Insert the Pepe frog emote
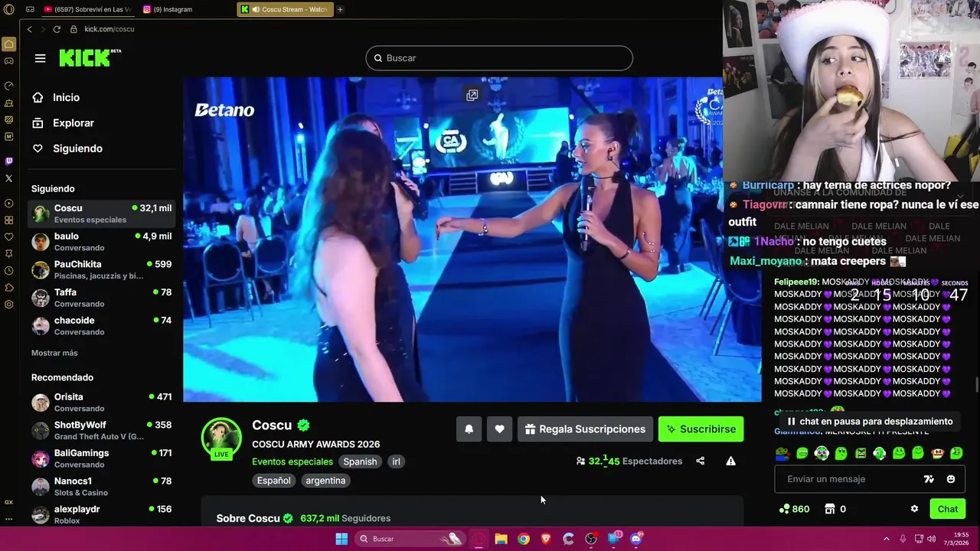980x551 pixels. 782,453
